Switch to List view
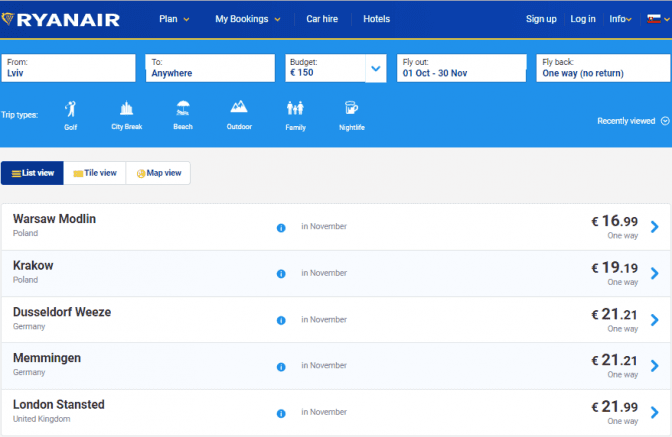The height and width of the screenshot is (437, 672). 33,173
